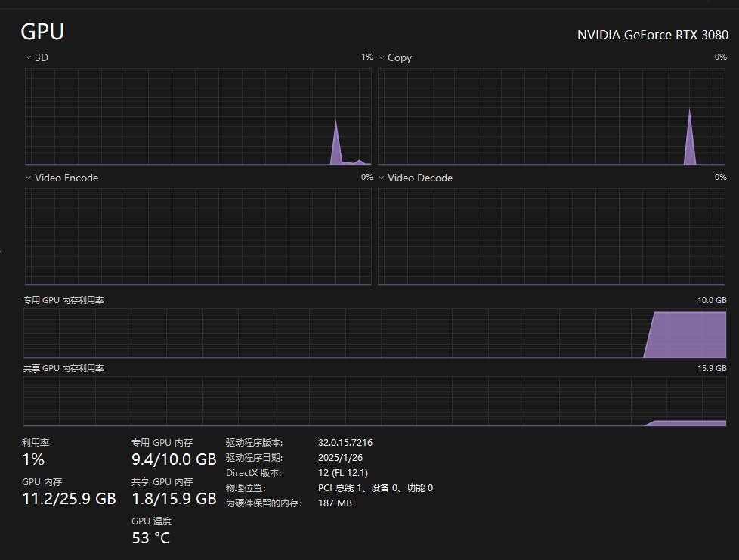Click the 9.4/10.0 GB dedicated memory value
The height and width of the screenshot is (560, 739).
pos(174,459)
